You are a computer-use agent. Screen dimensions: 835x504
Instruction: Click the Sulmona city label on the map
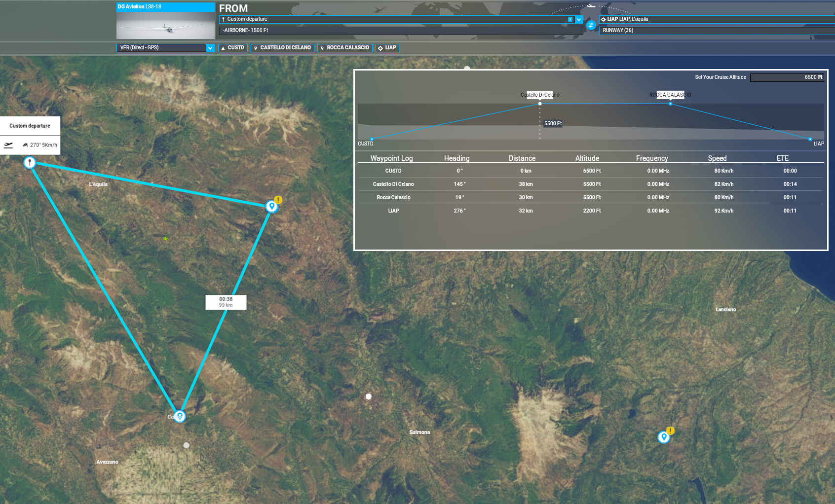[419, 432]
